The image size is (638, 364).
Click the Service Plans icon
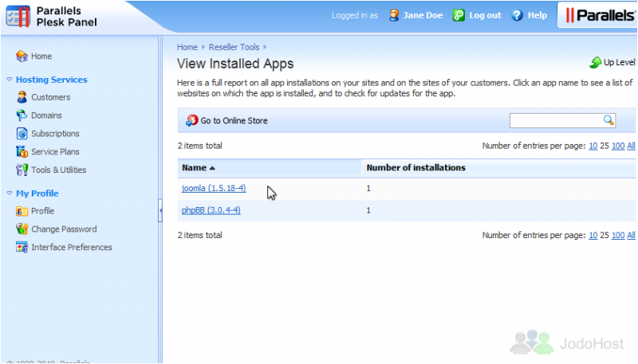(22, 151)
